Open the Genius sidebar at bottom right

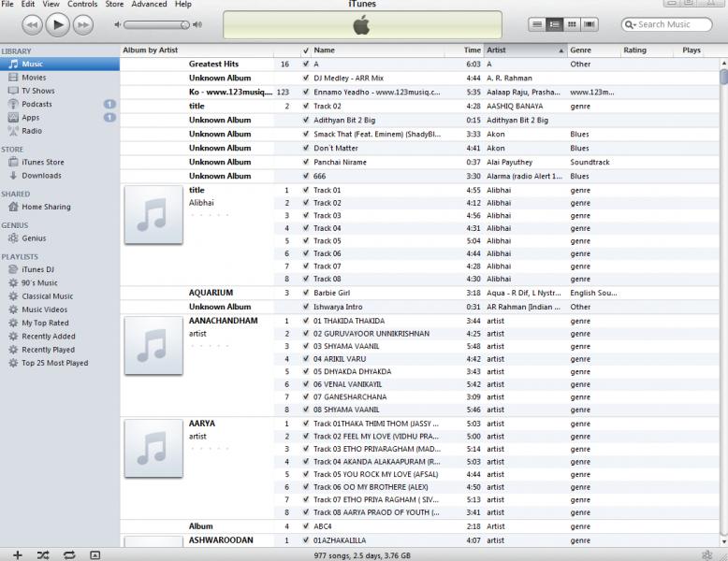point(706,554)
